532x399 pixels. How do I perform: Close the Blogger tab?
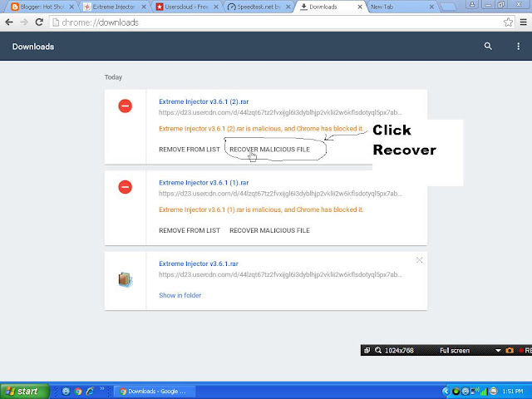coord(71,7)
